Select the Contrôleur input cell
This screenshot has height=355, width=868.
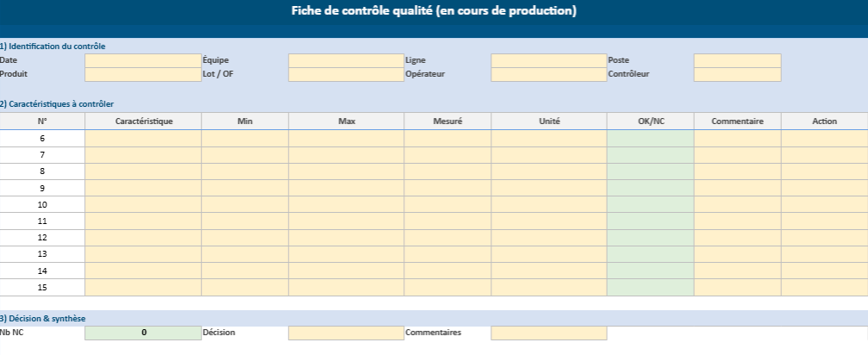(x=737, y=75)
